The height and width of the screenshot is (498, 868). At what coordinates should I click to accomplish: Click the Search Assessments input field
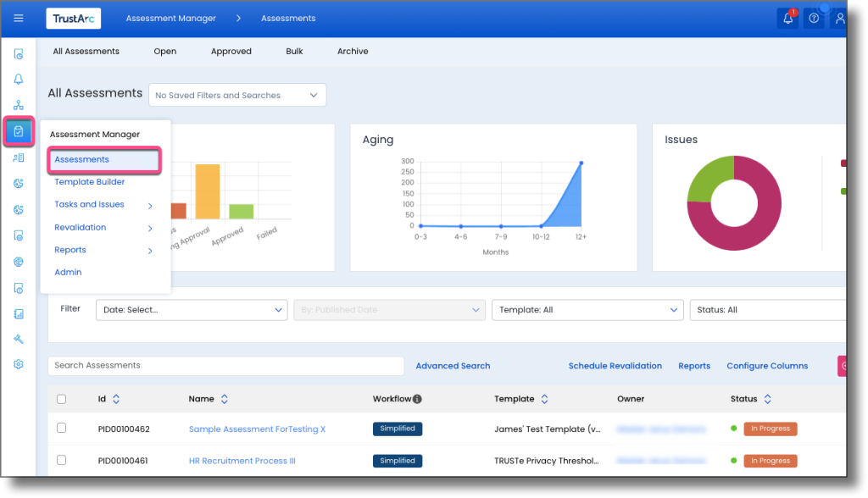(225, 366)
